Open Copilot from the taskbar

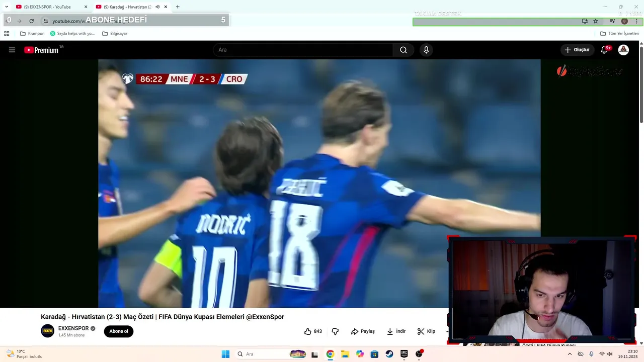point(360,354)
